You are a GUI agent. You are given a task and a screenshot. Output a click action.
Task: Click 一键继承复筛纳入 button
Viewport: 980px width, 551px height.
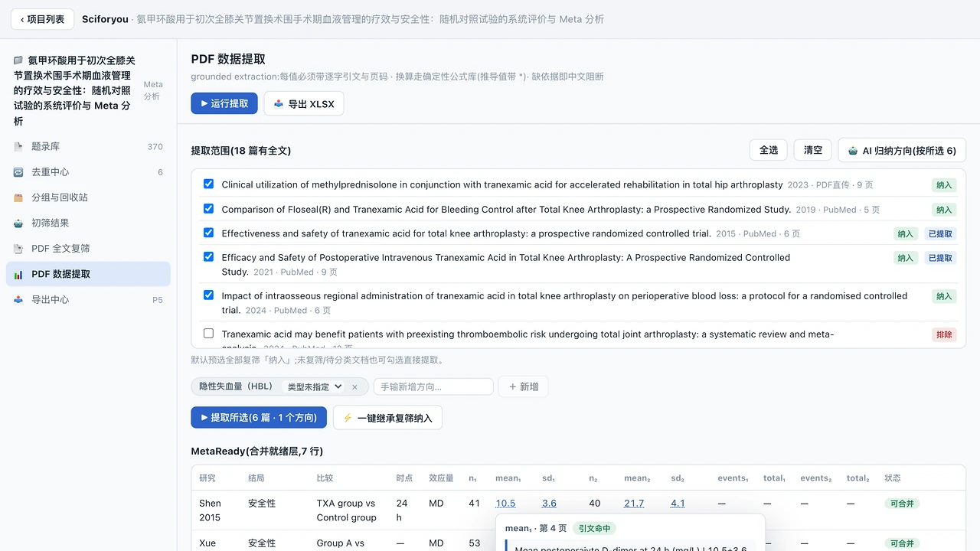pos(387,418)
